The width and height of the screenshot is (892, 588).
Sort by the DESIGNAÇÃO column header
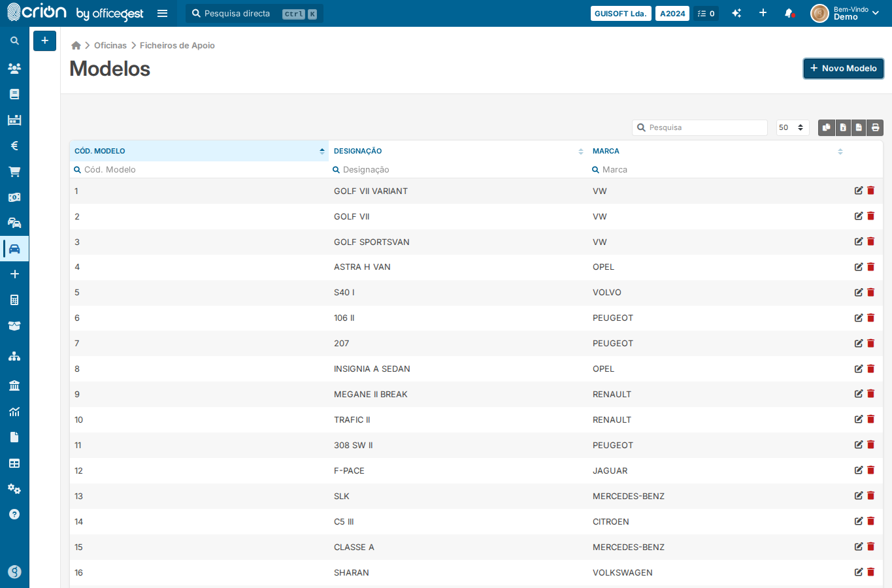point(458,151)
